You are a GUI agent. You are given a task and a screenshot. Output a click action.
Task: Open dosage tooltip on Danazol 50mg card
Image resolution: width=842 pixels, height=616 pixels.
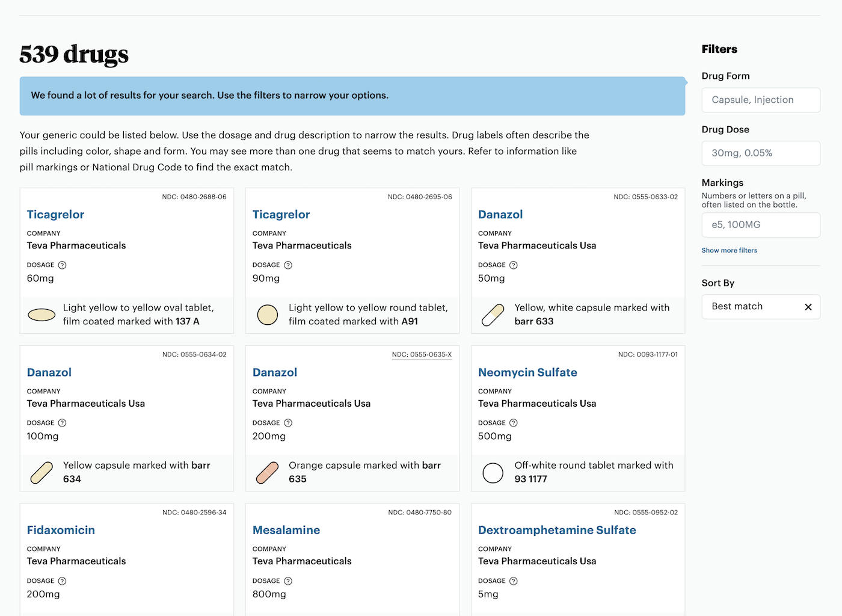coord(514,265)
